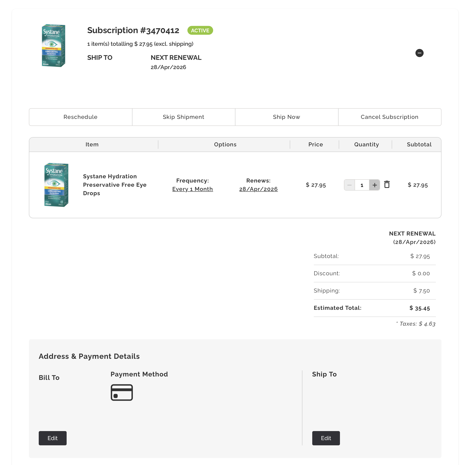This screenshot has height=465, width=476.
Task: Edit the Ship To address
Action: 326,438
